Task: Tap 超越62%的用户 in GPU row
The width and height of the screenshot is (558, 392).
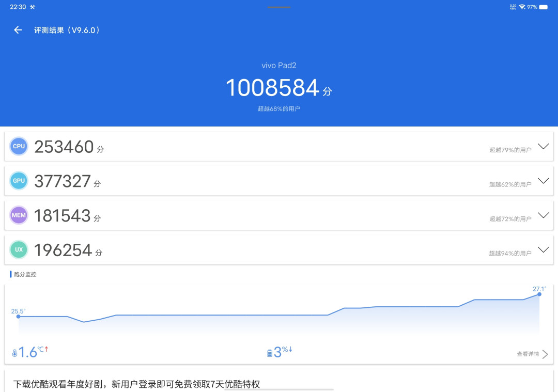Action: coord(510,184)
